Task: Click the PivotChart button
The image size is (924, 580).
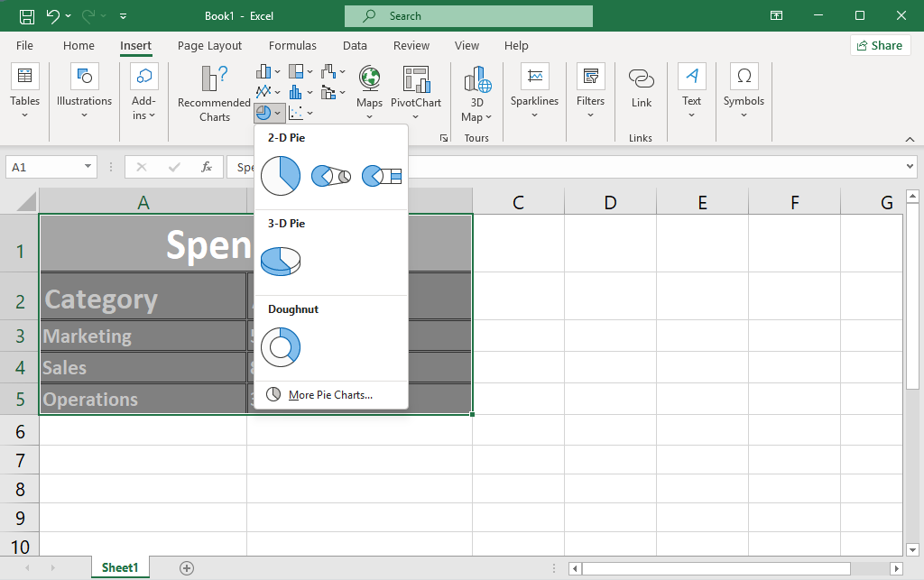Action: point(415,93)
